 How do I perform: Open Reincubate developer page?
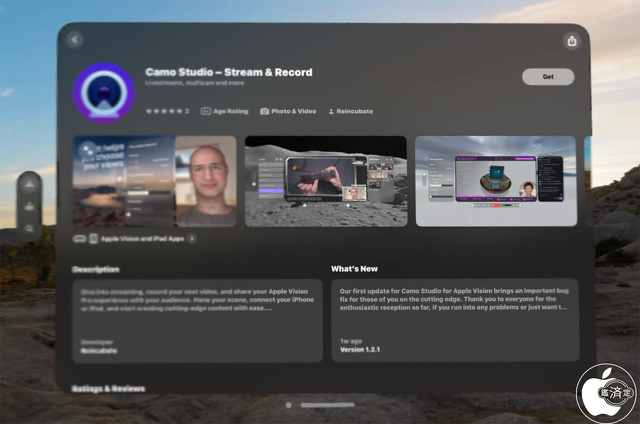(x=350, y=111)
